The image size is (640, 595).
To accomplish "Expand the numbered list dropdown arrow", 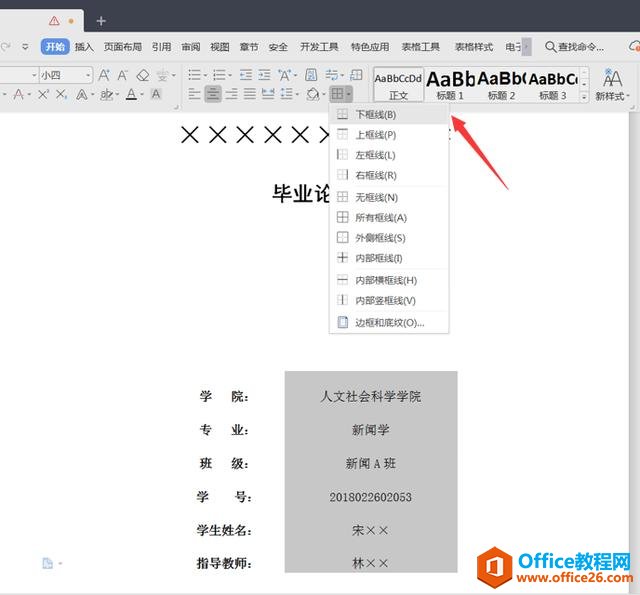I will pyautogui.click(x=230, y=75).
